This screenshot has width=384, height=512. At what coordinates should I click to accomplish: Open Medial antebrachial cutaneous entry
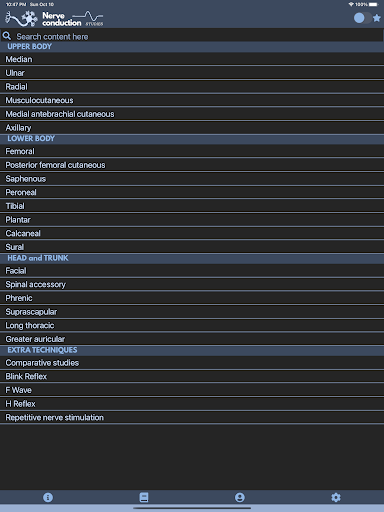tap(192, 114)
